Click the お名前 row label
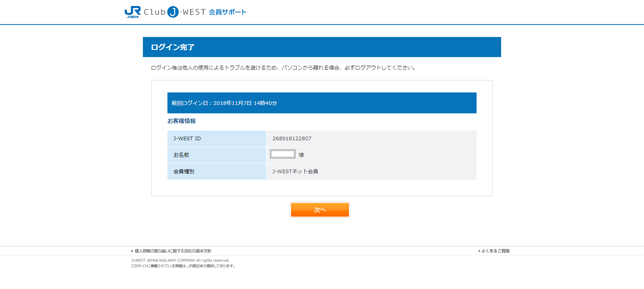Viewport: 644px width, 289px height. 181,155
